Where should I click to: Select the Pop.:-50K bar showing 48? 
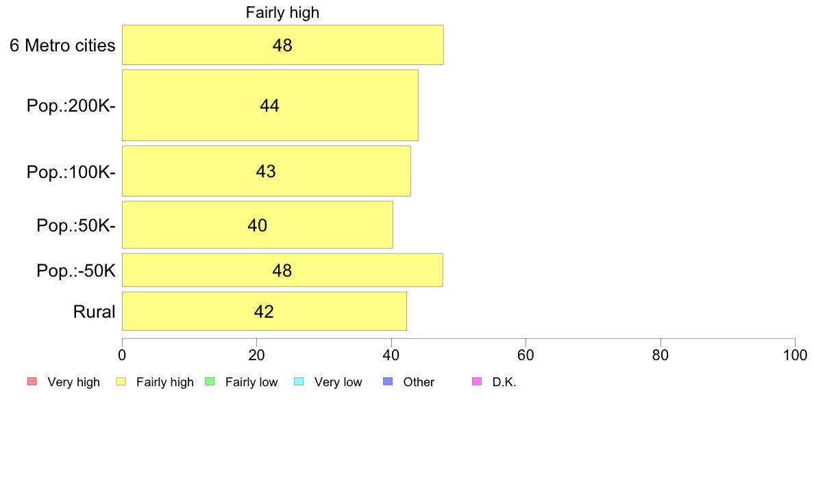tap(282, 270)
